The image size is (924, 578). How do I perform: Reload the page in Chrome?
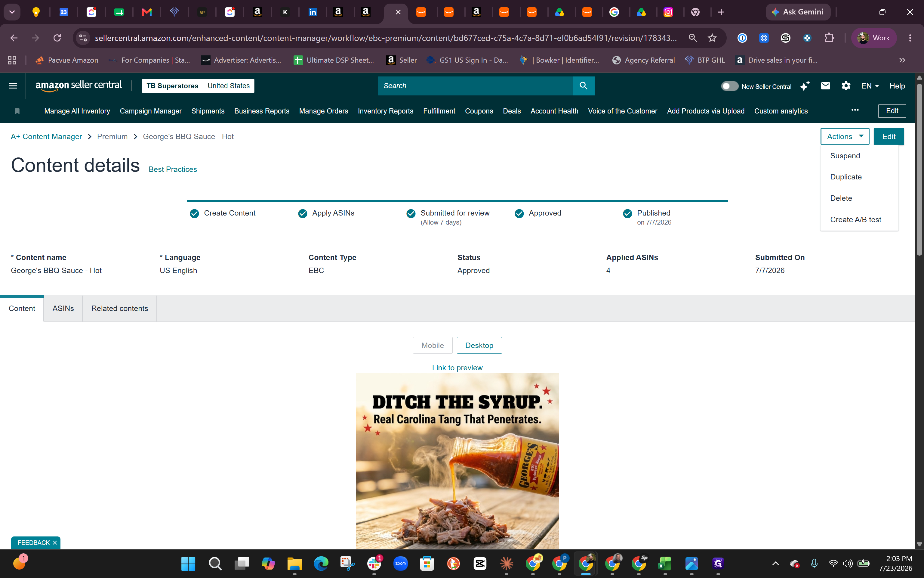(57, 38)
